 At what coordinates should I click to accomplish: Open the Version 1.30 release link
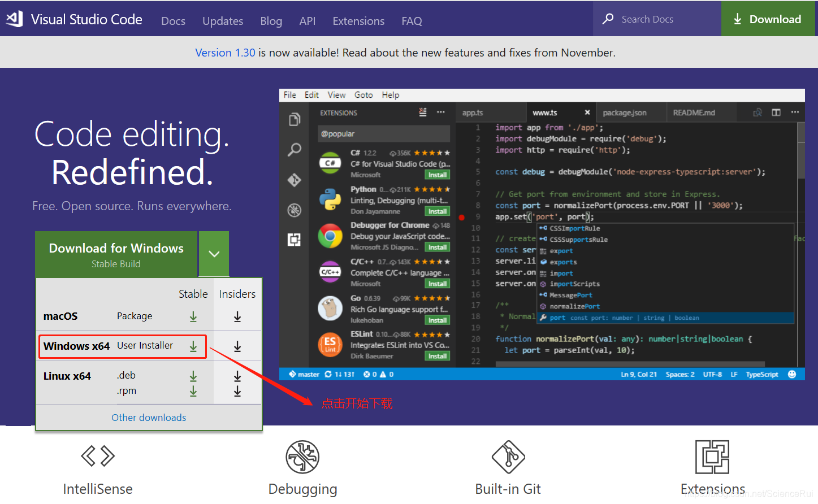click(x=225, y=53)
